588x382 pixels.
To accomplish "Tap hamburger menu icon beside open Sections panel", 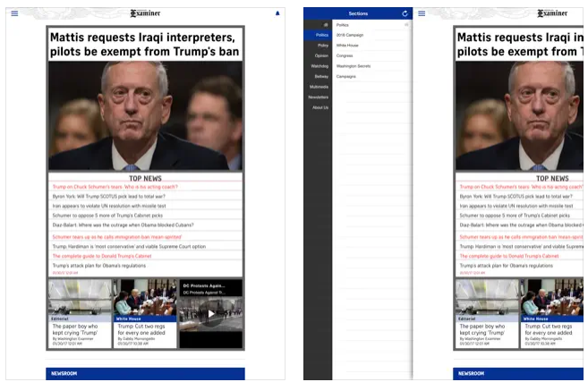I will click(422, 13).
